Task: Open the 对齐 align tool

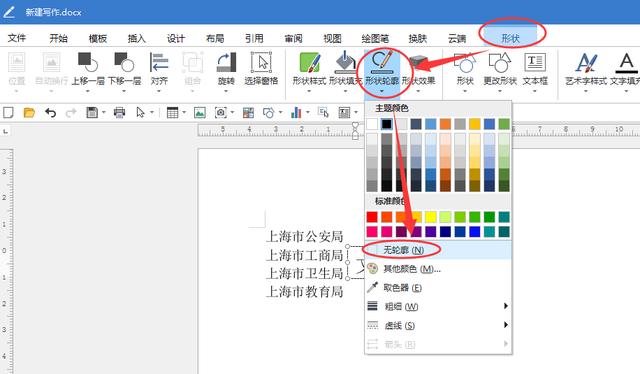Action: 159,69
